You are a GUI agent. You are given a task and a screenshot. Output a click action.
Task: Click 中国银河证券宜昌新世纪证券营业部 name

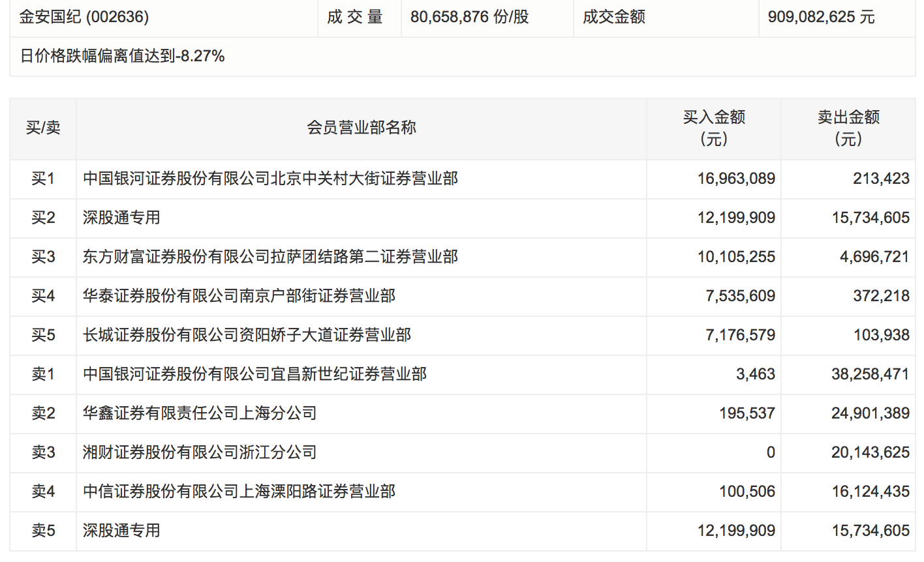tap(255, 374)
